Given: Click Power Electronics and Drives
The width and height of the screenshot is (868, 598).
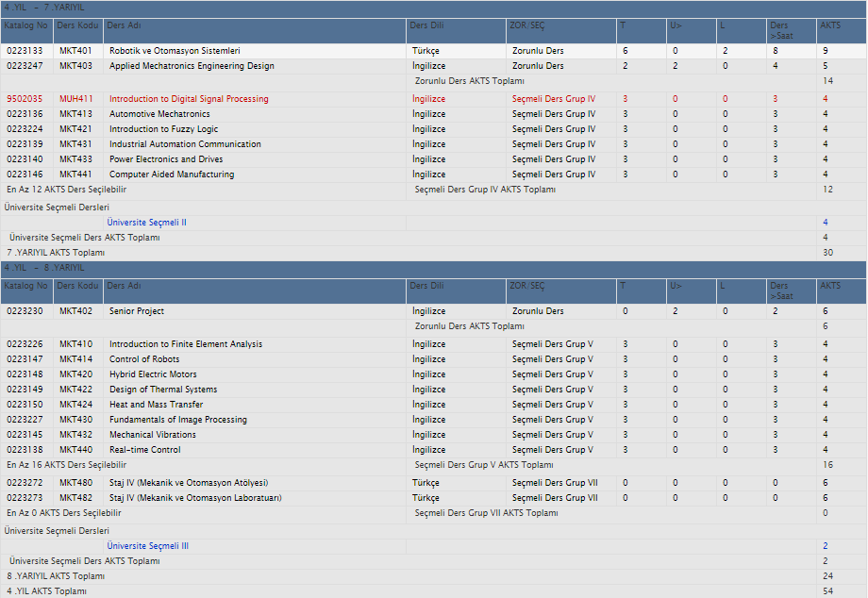Looking at the screenshot, I should click(x=166, y=159).
